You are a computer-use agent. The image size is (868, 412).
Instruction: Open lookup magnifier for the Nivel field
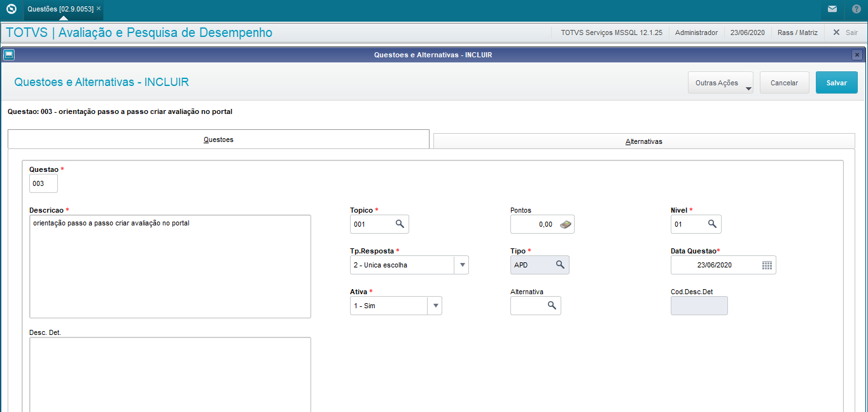pyautogui.click(x=712, y=224)
